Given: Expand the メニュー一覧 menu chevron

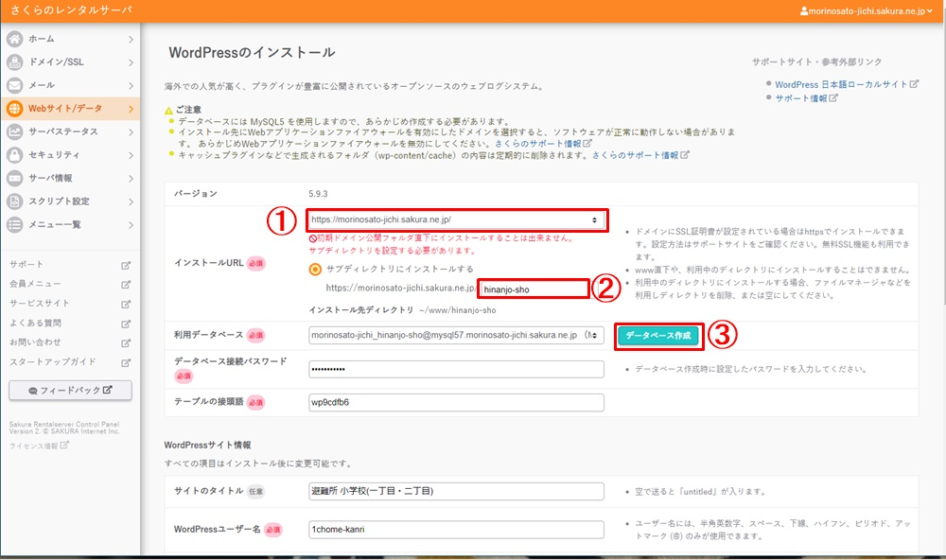Looking at the screenshot, I should pyautogui.click(x=131, y=224).
